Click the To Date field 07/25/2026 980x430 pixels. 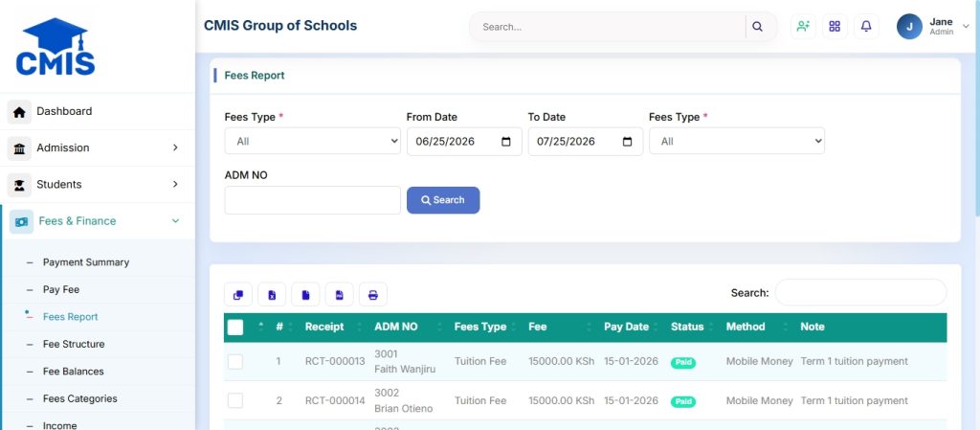pos(586,141)
